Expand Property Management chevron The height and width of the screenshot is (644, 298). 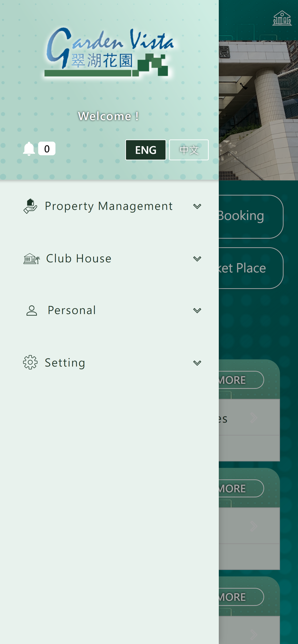pyautogui.click(x=197, y=206)
